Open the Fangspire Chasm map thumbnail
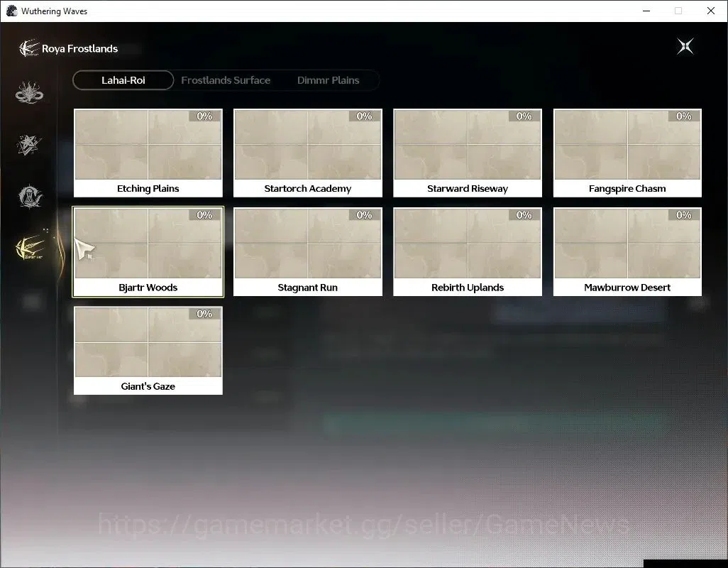 pos(627,144)
